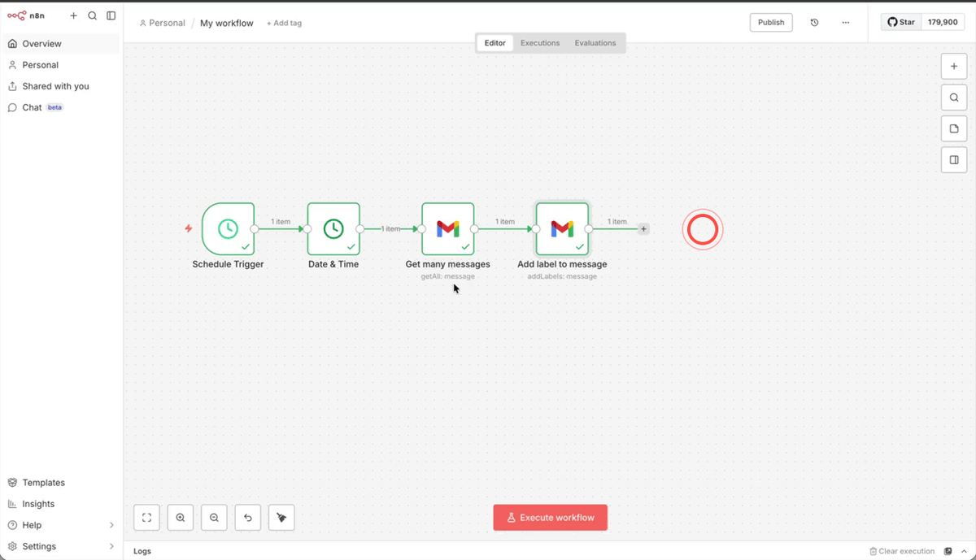976x560 pixels.
Task: Publish the workflow
Action: 770,22
